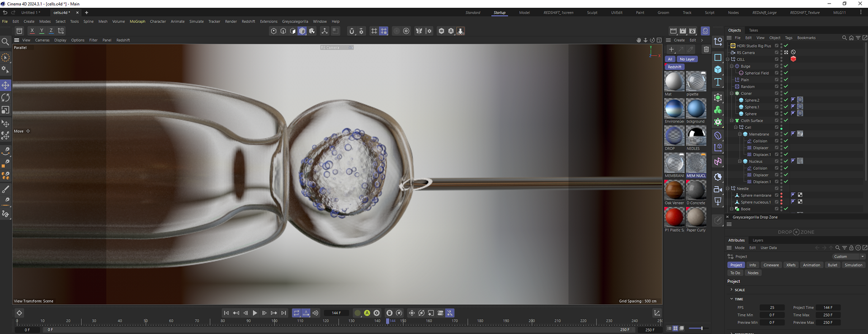Open the snapping magnet icon

pyautogui.click(x=352, y=31)
